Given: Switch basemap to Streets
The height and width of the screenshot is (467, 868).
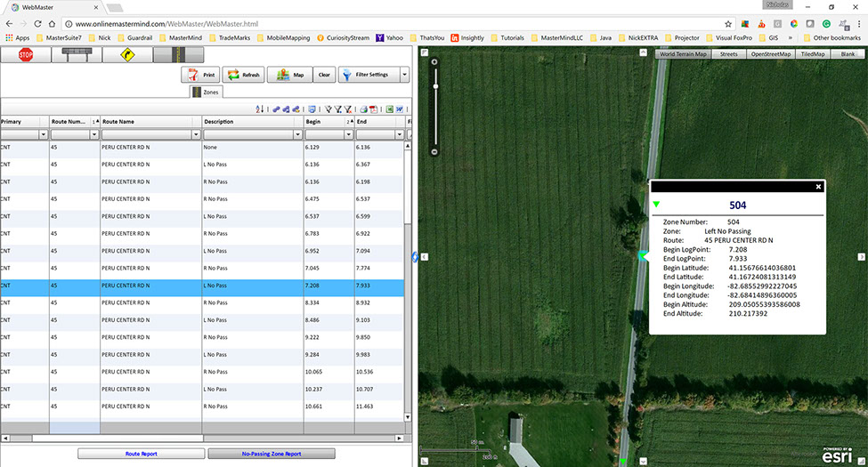Looking at the screenshot, I should click(727, 54).
